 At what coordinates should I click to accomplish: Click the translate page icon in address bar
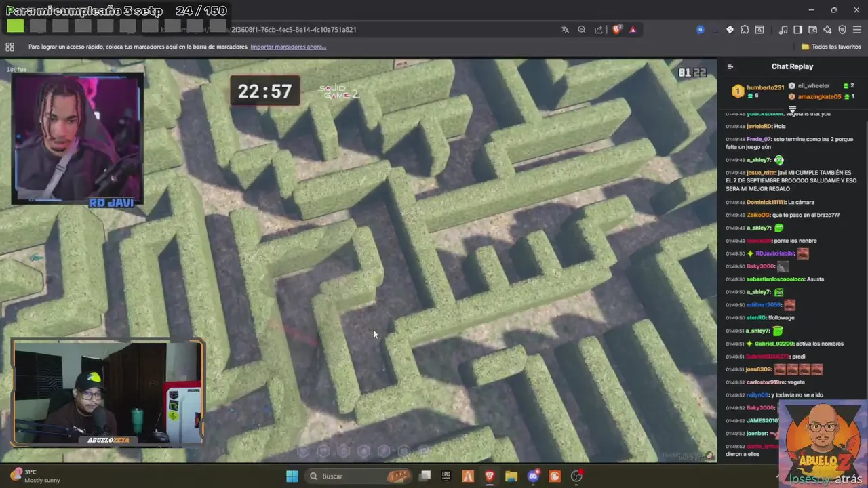point(565,30)
